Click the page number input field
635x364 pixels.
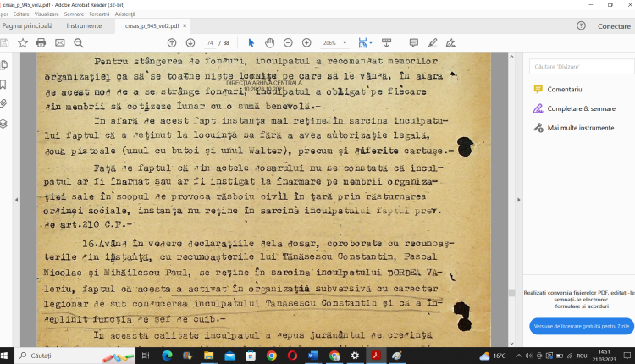tap(210, 42)
